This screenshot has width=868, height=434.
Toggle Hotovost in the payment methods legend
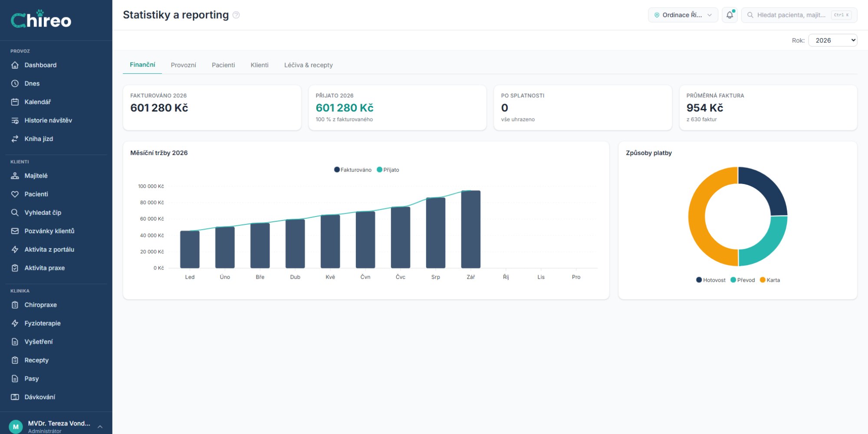pos(711,280)
